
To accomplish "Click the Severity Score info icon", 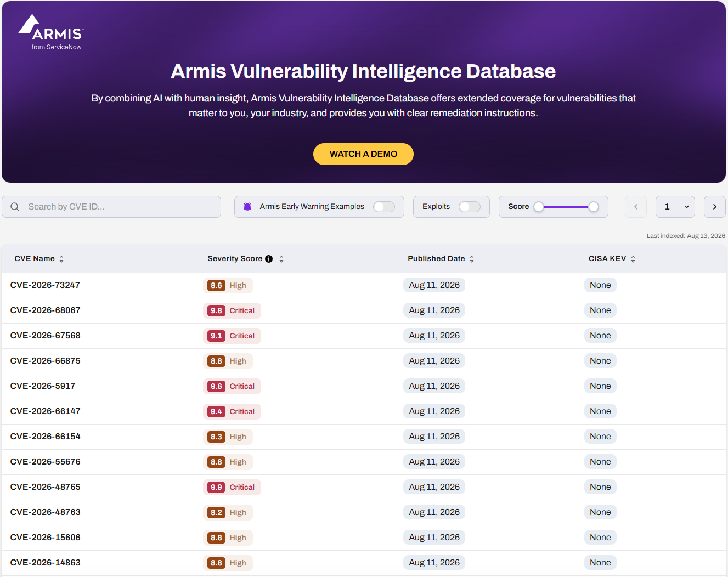I will (269, 259).
